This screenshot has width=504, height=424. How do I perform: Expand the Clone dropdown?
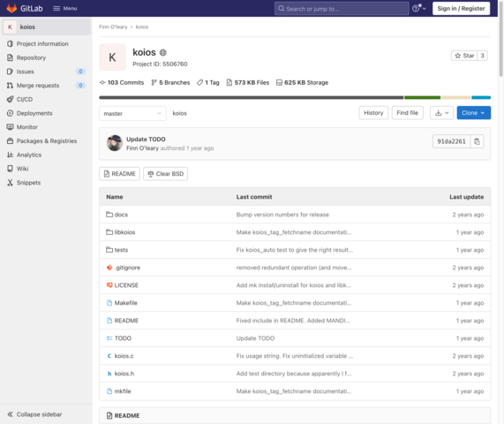click(473, 113)
